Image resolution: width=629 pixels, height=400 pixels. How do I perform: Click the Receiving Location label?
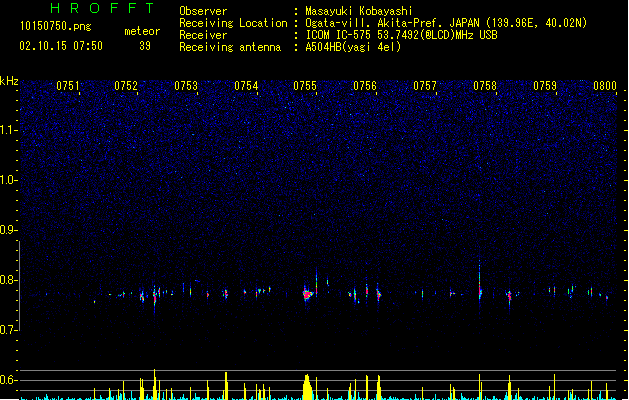233,23
